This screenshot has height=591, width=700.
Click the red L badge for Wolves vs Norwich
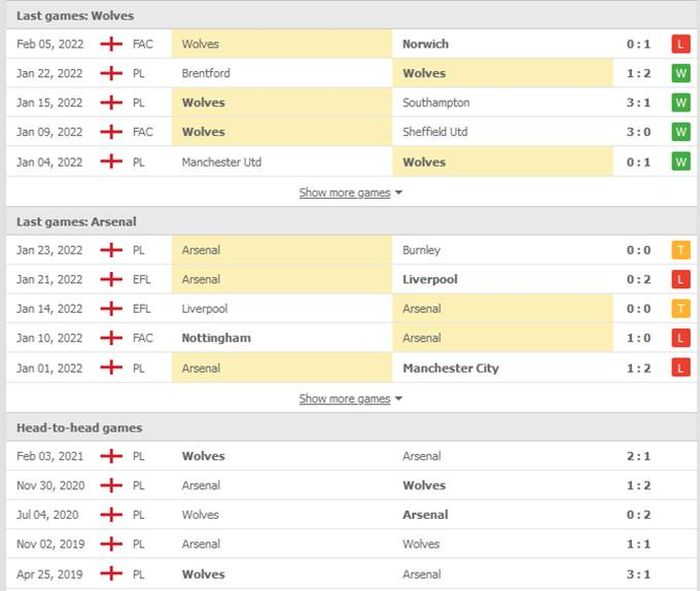[x=681, y=44]
